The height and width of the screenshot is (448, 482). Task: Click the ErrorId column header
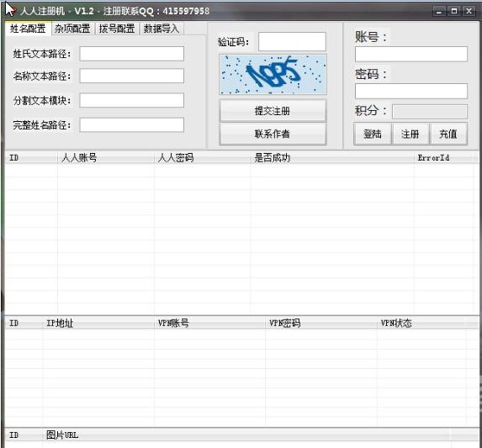pos(444,158)
